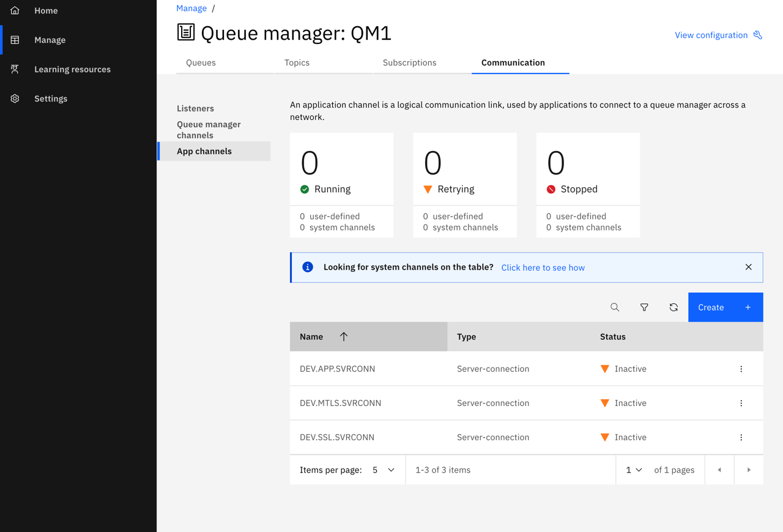Click the sort arrow in Name column
Viewport: 783px width, 532px height.
coord(344,336)
